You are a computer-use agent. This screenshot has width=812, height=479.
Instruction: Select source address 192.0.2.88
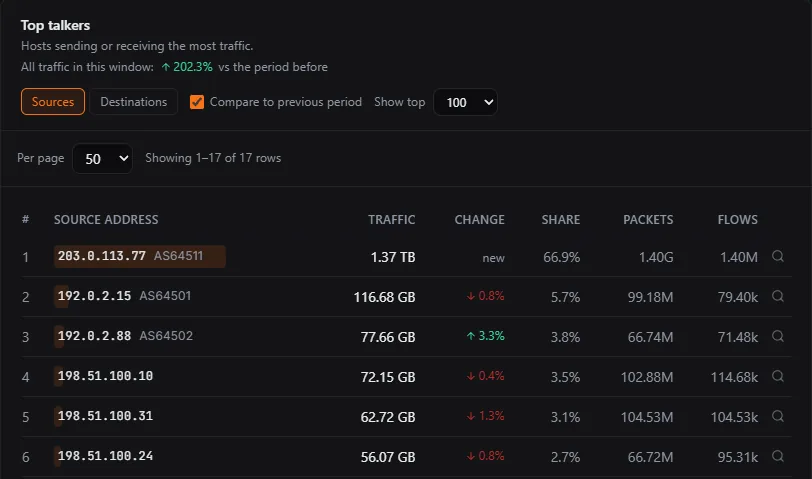(x=94, y=336)
